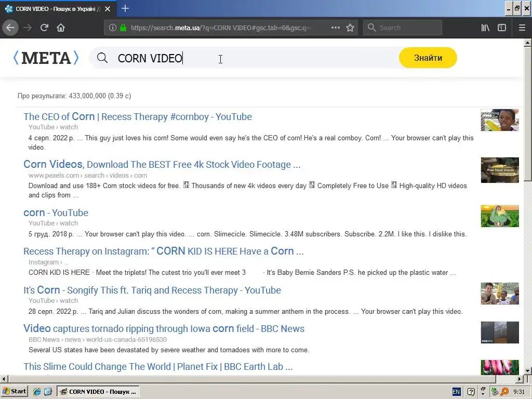Open the Firefox hamburger menu
The height and width of the screenshot is (399, 532).
click(x=522, y=28)
